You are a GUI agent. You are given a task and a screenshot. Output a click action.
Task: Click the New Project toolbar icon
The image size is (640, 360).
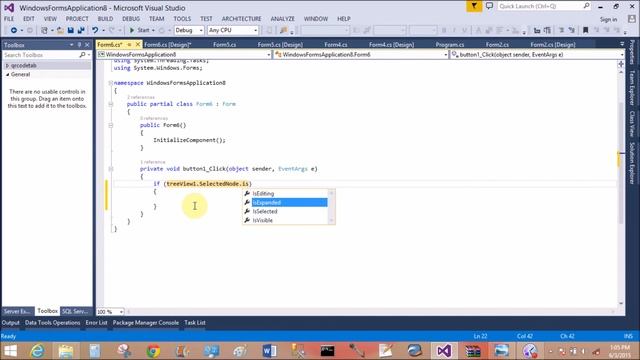[44, 30]
